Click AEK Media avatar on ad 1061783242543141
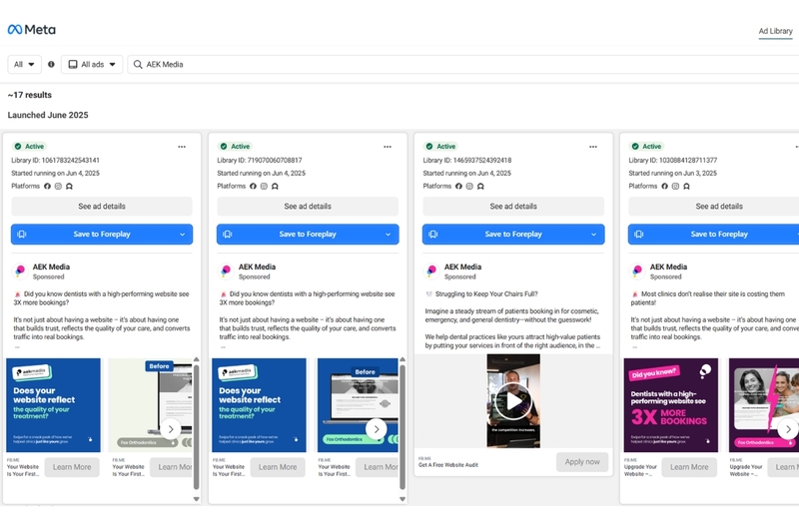This screenshot has width=799, height=532. click(20, 270)
